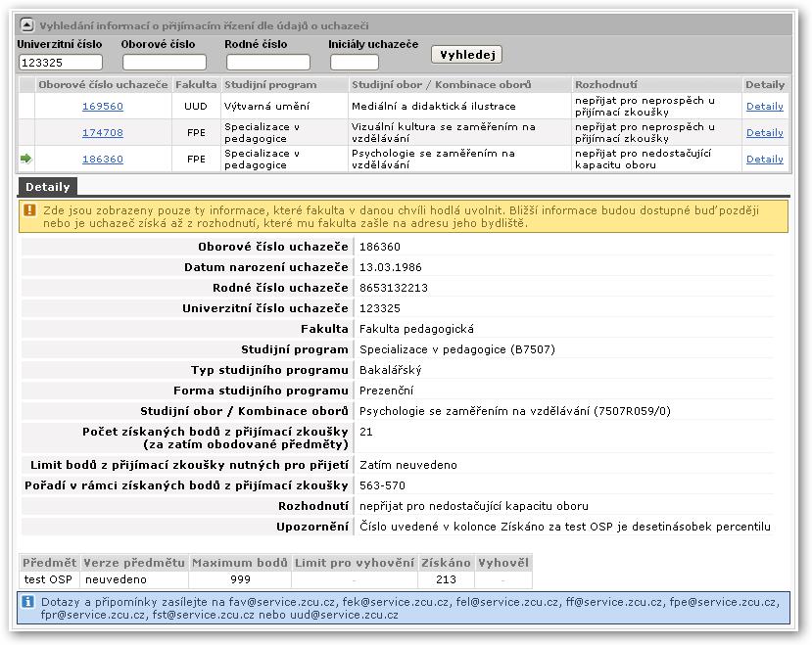Viewport: 812px width, 645px height.
Task: Click the UUD faculty cell
Action: click(196, 106)
